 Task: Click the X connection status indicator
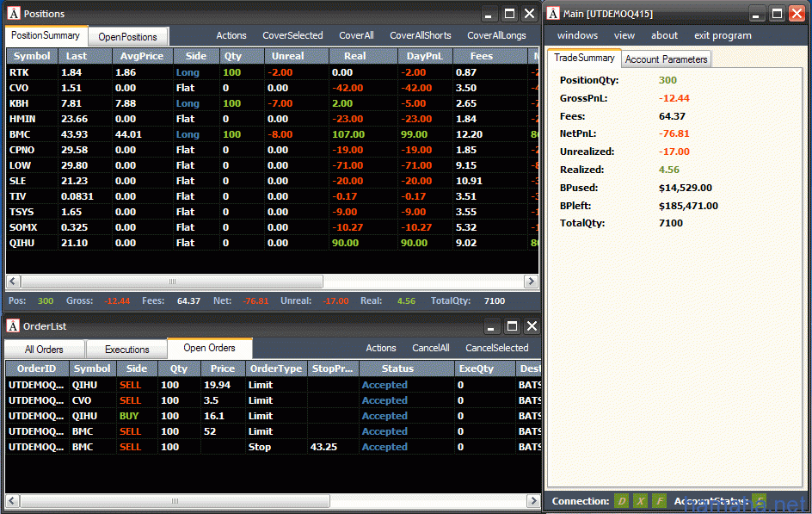click(641, 501)
